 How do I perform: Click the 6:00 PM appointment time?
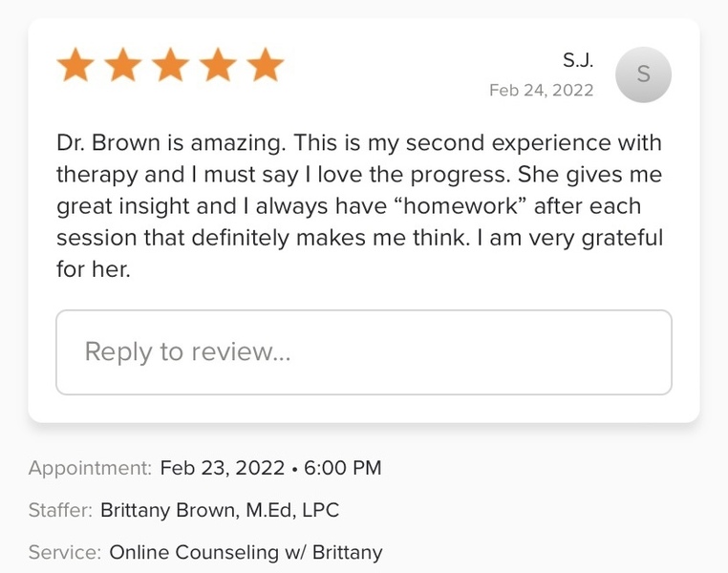(x=341, y=468)
